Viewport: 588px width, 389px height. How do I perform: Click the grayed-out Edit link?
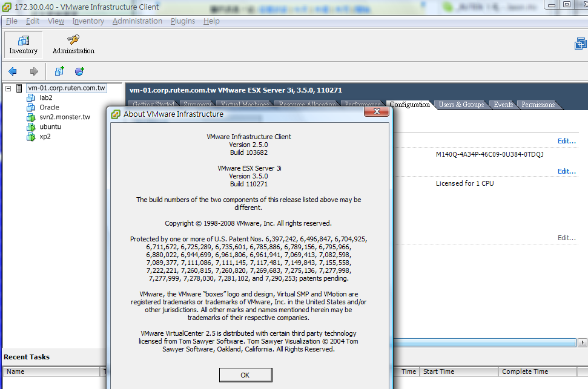coord(566,238)
